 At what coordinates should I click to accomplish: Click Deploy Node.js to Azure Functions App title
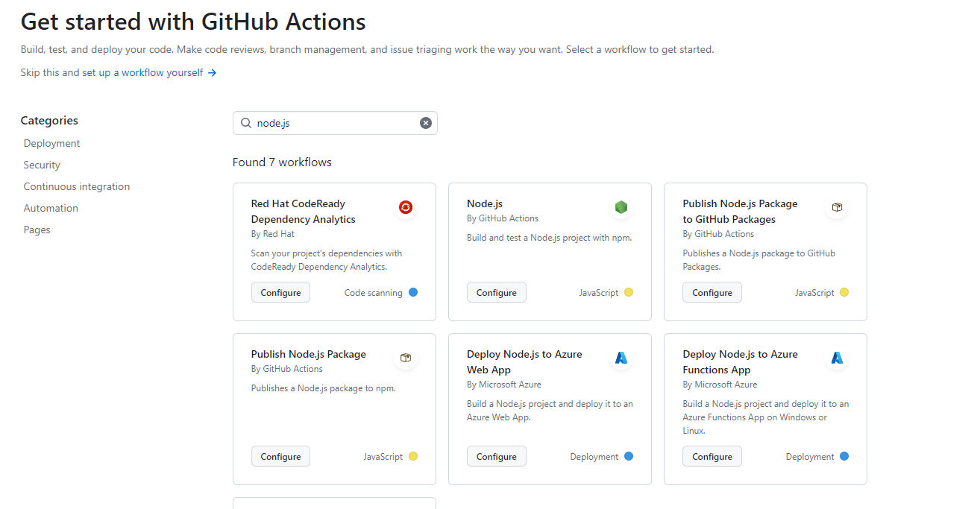pyautogui.click(x=740, y=361)
